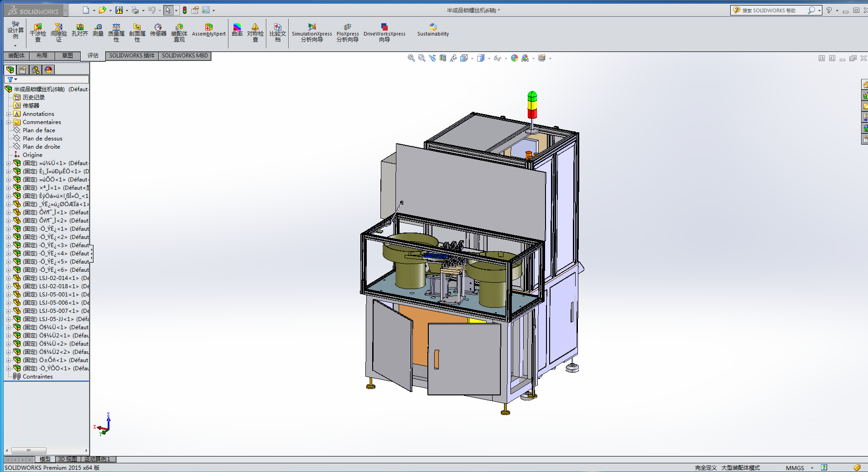Screen dimensions: 868x472
Task: Click the Sustainability button
Action: click(x=433, y=30)
